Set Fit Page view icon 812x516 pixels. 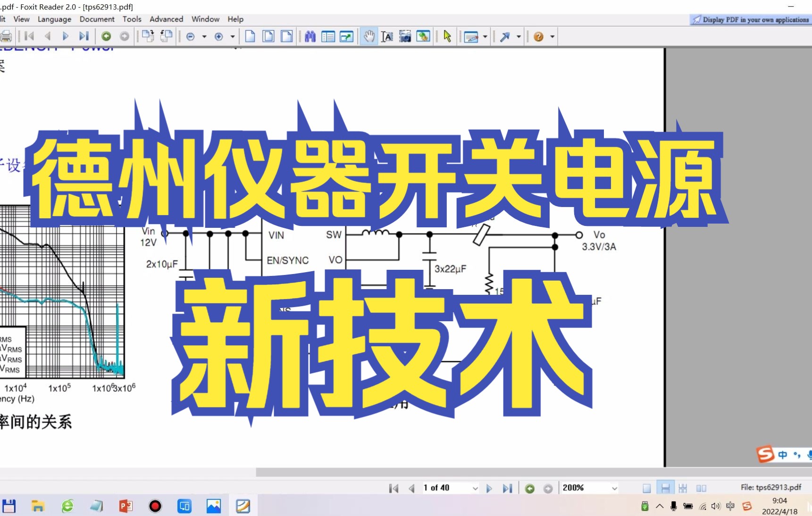tap(268, 36)
